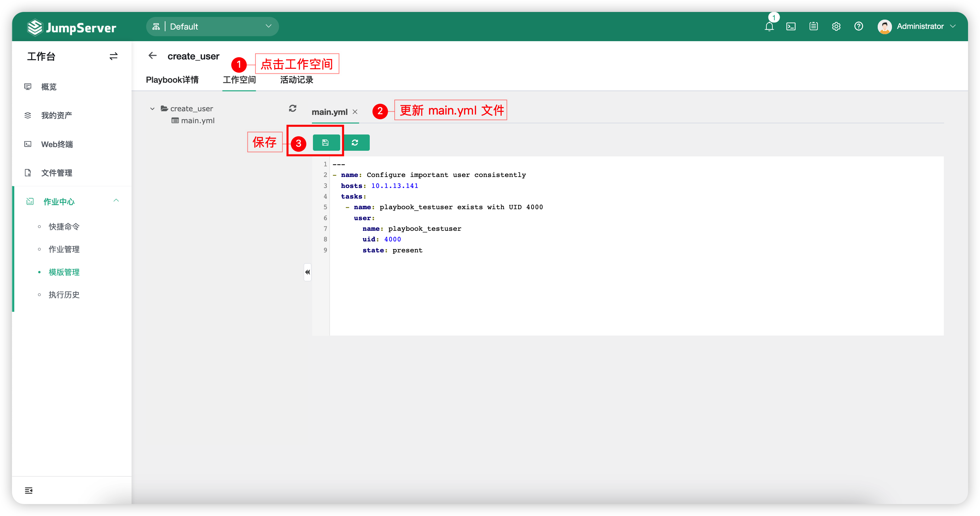The image size is (980, 516).
Task: Open the web terminal icon in header
Action: click(791, 27)
